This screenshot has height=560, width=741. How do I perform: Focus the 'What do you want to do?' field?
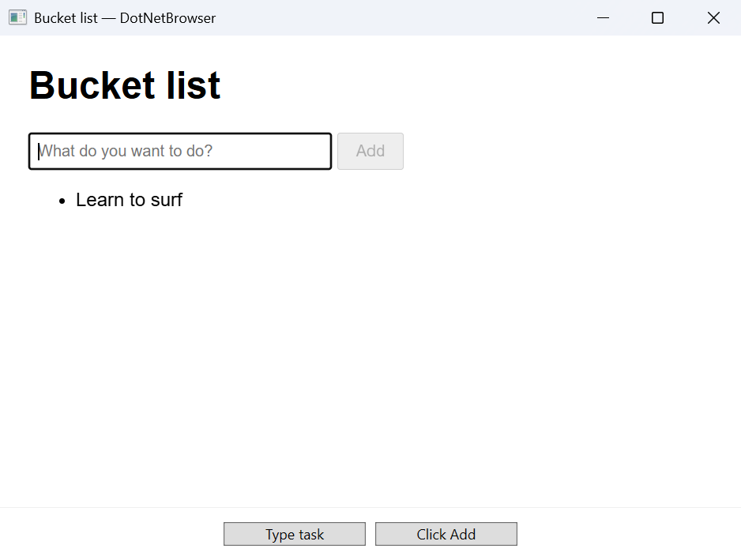(180, 151)
